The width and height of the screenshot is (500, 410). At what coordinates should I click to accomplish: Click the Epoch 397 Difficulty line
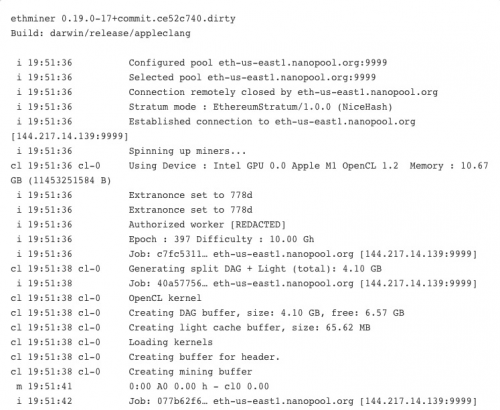(x=165, y=239)
